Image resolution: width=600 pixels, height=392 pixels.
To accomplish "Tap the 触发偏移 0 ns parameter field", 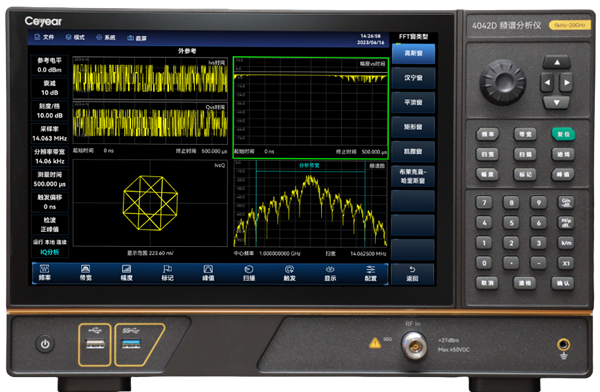I will click(x=50, y=202).
